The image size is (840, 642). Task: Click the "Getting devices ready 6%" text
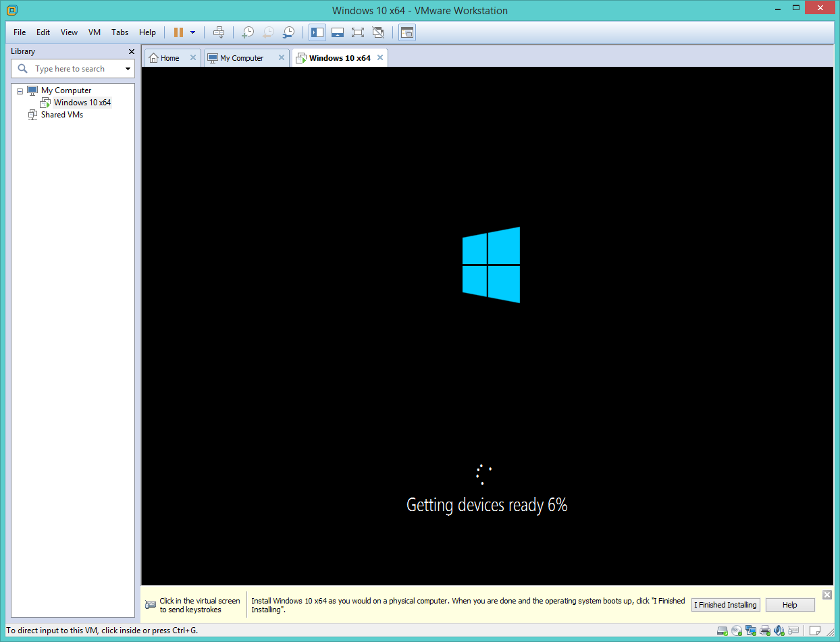(487, 505)
